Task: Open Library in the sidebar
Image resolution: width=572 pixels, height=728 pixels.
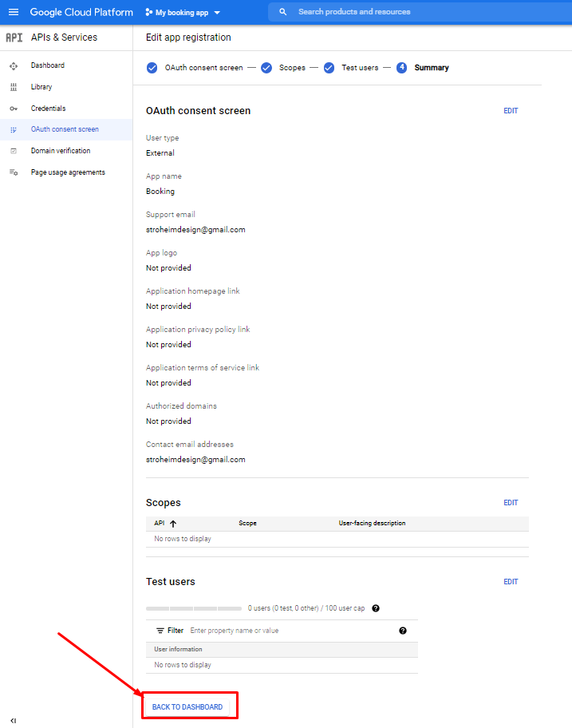Action: (41, 87)
